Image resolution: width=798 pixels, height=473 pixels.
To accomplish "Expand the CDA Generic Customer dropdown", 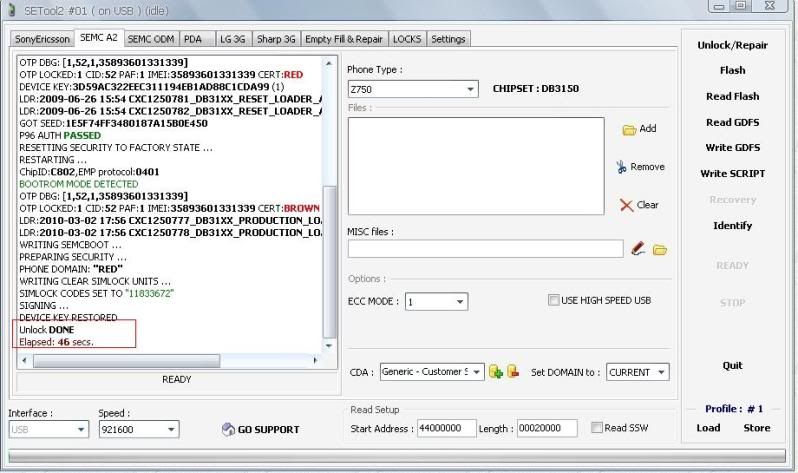I will pyautogui.click(x=476, y=372).
